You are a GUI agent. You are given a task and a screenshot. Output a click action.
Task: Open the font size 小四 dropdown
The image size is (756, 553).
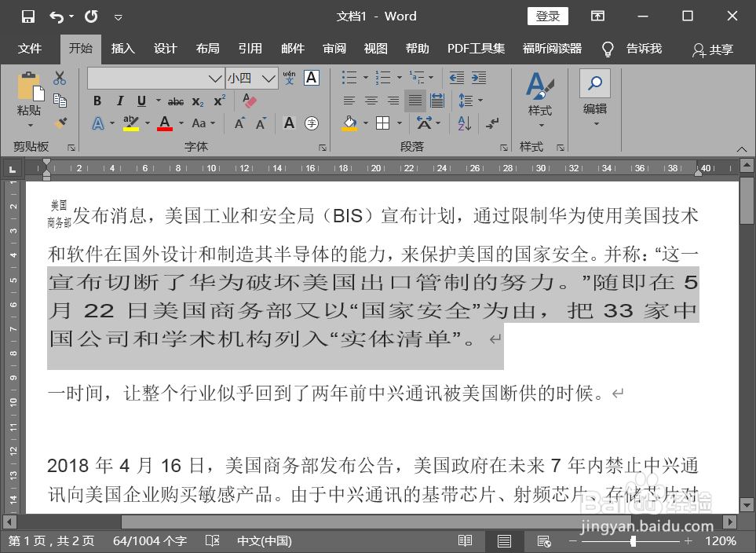point(268,79)
